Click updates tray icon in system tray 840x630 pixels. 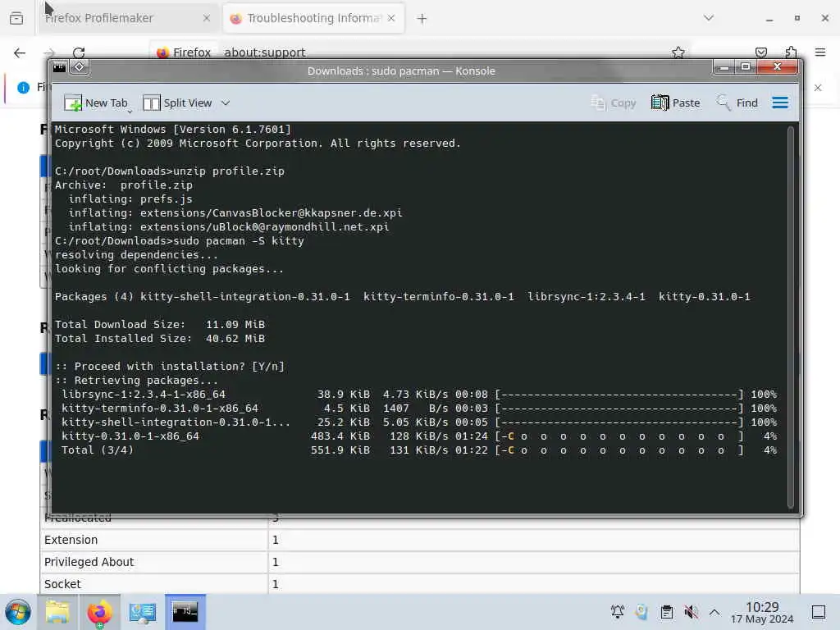641,612
